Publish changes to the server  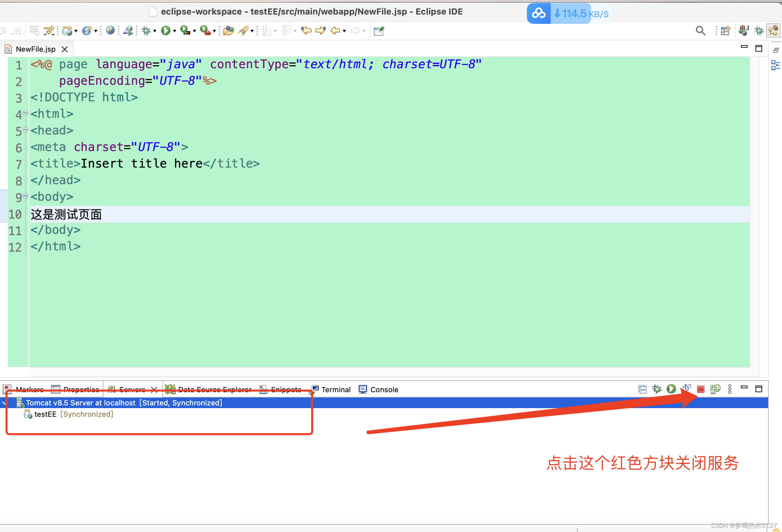click(x=715, y=389)
